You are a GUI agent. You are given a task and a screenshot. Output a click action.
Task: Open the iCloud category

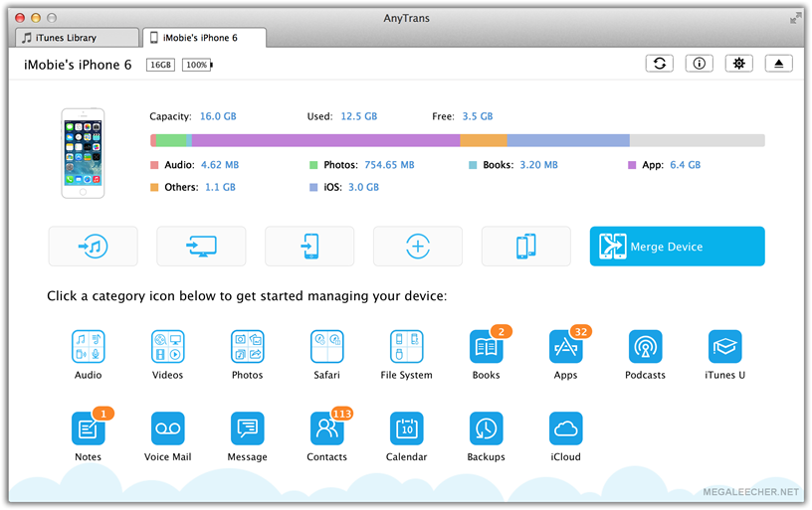(x=565, y=428)
